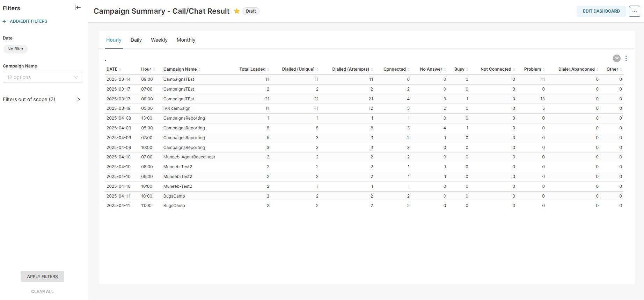Collapse the Filters sidebar panel
644x300 pixels.
tap(78, 7)
